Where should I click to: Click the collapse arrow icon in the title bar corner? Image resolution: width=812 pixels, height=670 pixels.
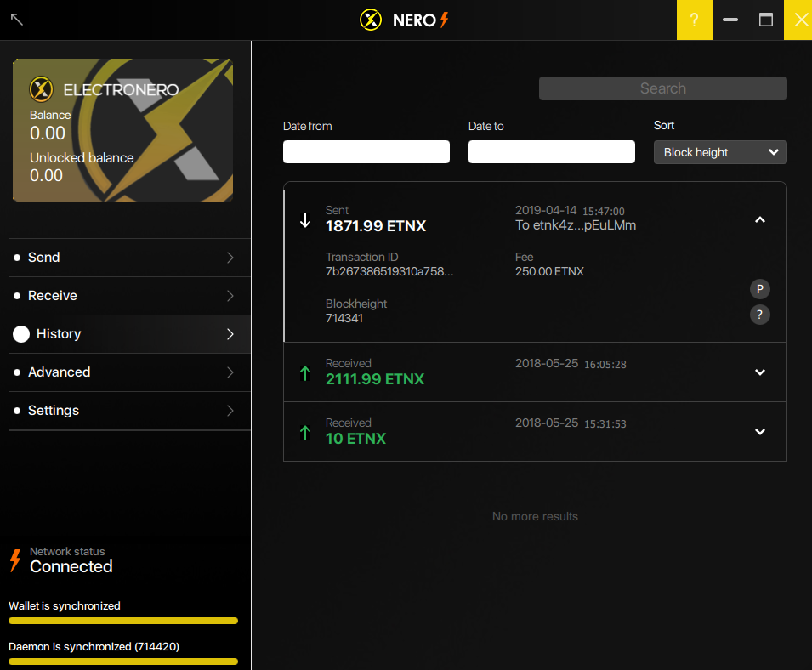16,20
